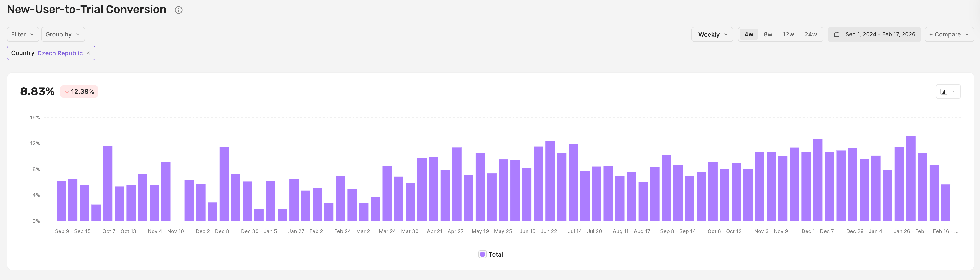
Task: Click the Czech Republic filter value
Action: [x=60, y=53]
